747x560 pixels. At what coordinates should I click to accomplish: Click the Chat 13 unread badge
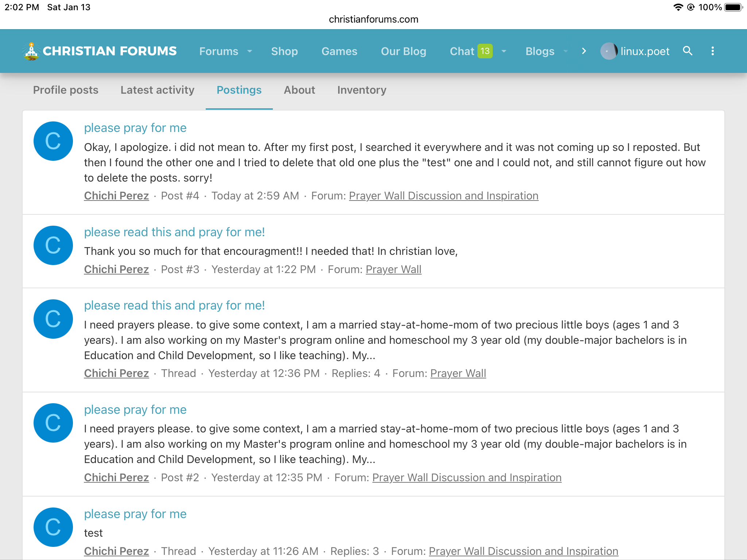(x=485, y=51)
